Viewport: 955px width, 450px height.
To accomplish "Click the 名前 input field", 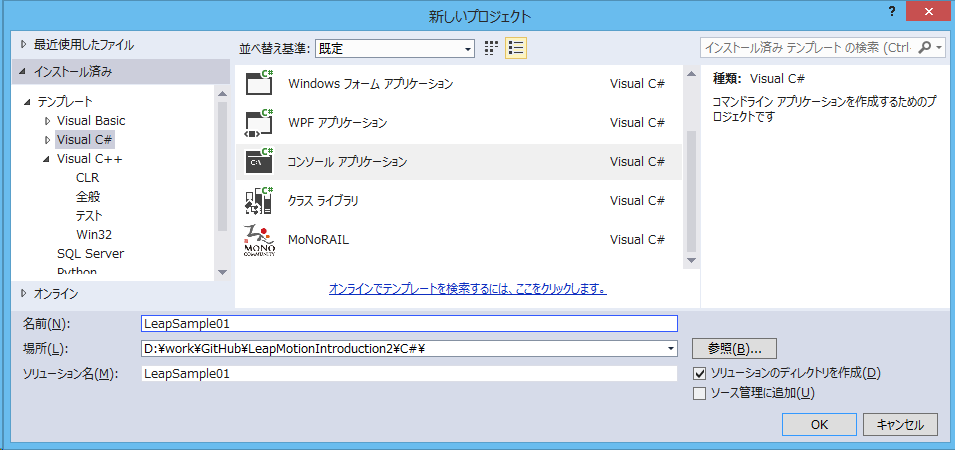I will click(x=409, y=323).
